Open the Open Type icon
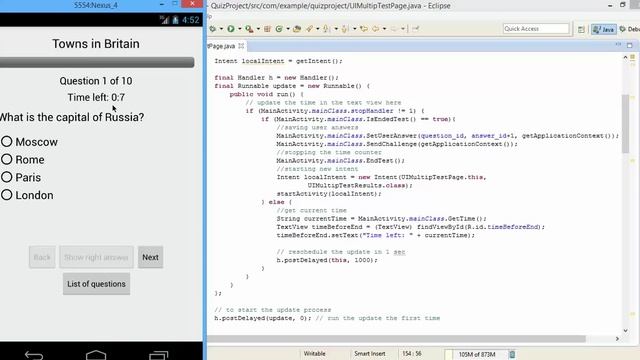Viewport: 640px width, 360px height. (x=297, y=29)
